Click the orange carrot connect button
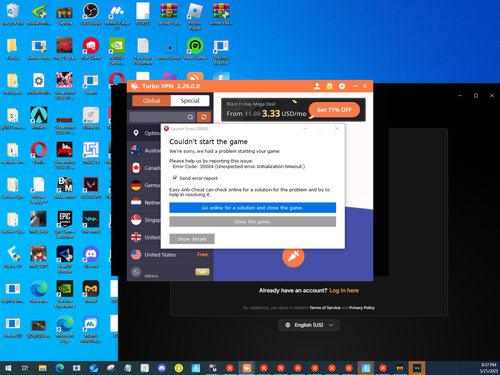The width and height of the screenshot is (500, 375). [x=293, y=256]
